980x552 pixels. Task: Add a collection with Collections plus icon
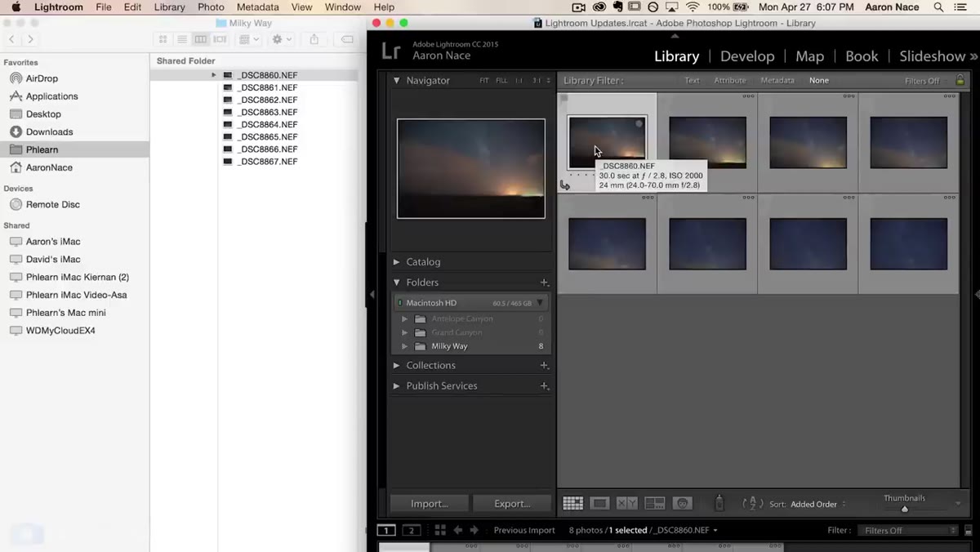point(544,365)
